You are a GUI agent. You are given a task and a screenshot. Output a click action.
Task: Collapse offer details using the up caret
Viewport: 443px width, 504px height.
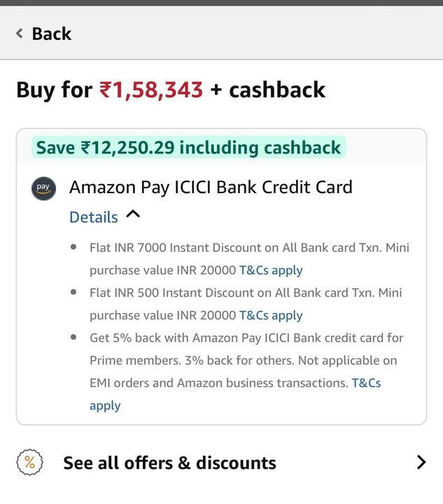click(x=133, y=216)
